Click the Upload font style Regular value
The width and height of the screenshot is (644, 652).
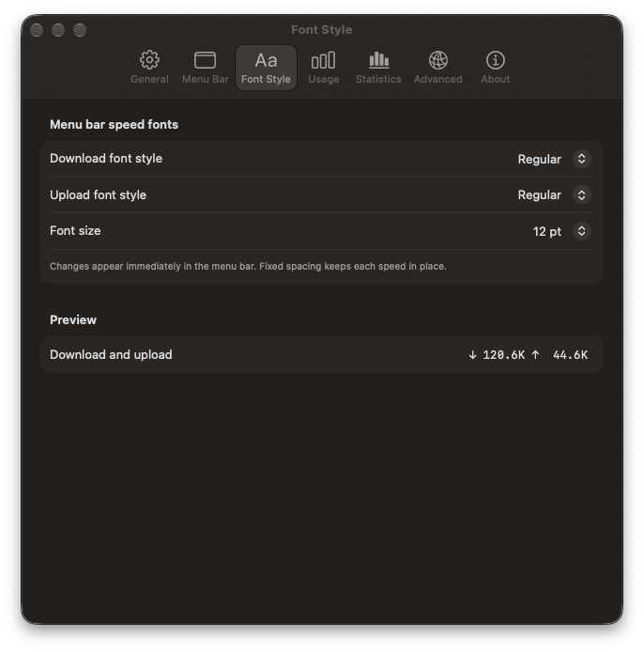click(x=539, y=195)
